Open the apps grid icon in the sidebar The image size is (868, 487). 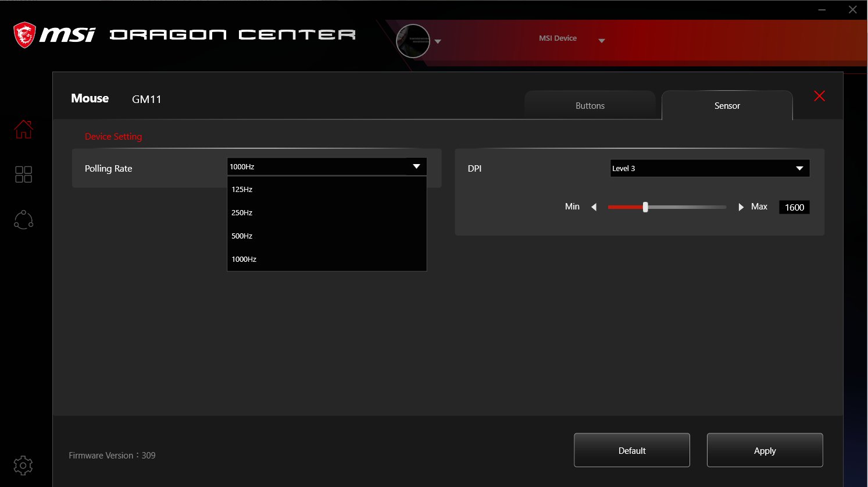pos(23,173)
